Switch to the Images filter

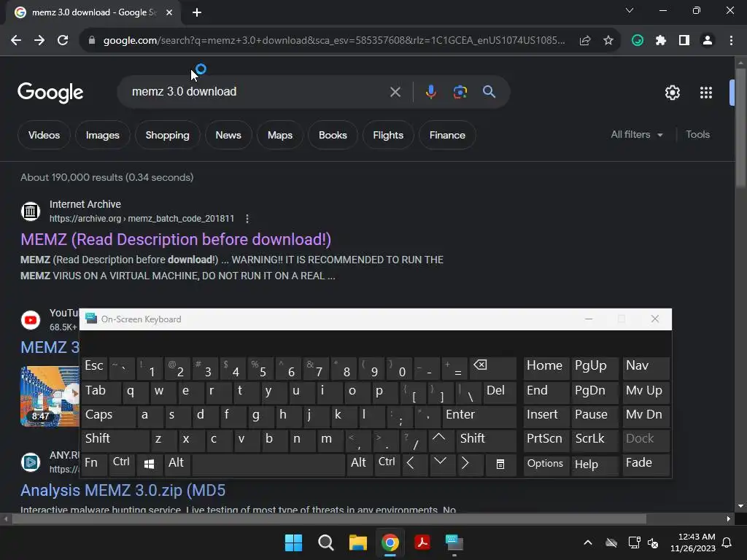tap(102, 135)
